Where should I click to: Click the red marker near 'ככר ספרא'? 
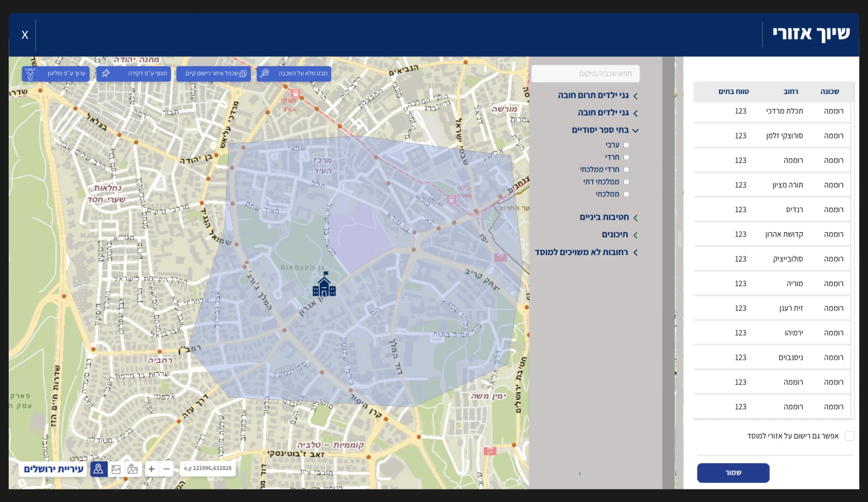(451, 200)
